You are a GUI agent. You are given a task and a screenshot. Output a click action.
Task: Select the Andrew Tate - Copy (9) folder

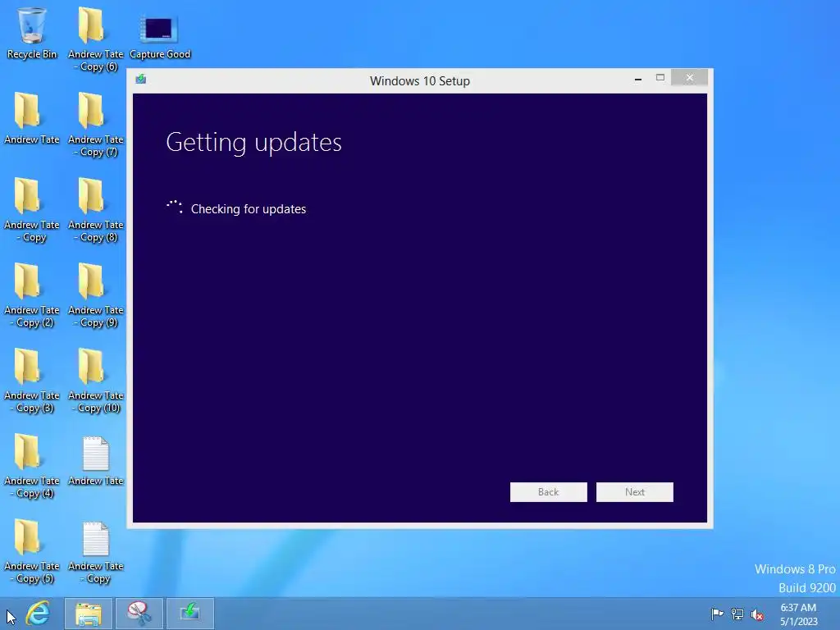(95, 295)
